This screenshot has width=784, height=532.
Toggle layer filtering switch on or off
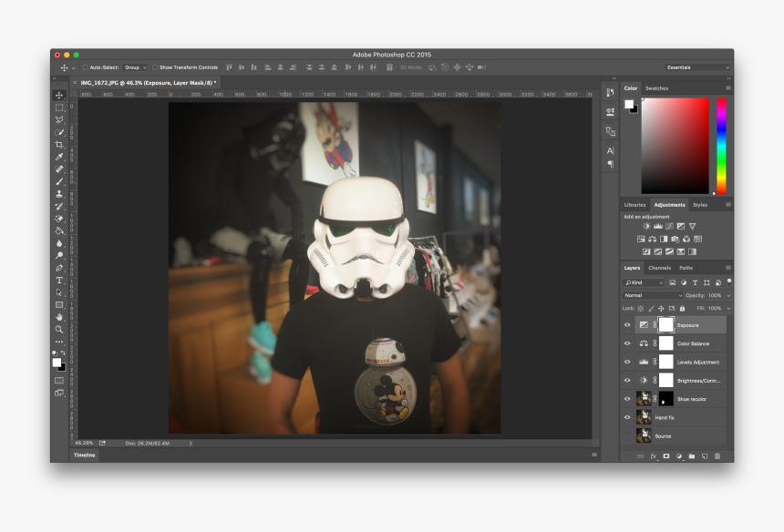click(729, 281)
